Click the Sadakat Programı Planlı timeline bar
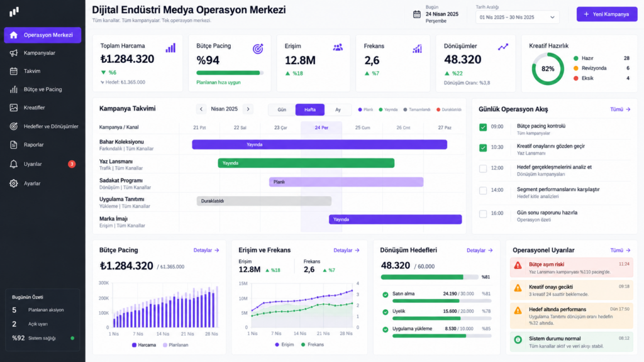The height and width of the screenshot is (362, 644). 347,182
